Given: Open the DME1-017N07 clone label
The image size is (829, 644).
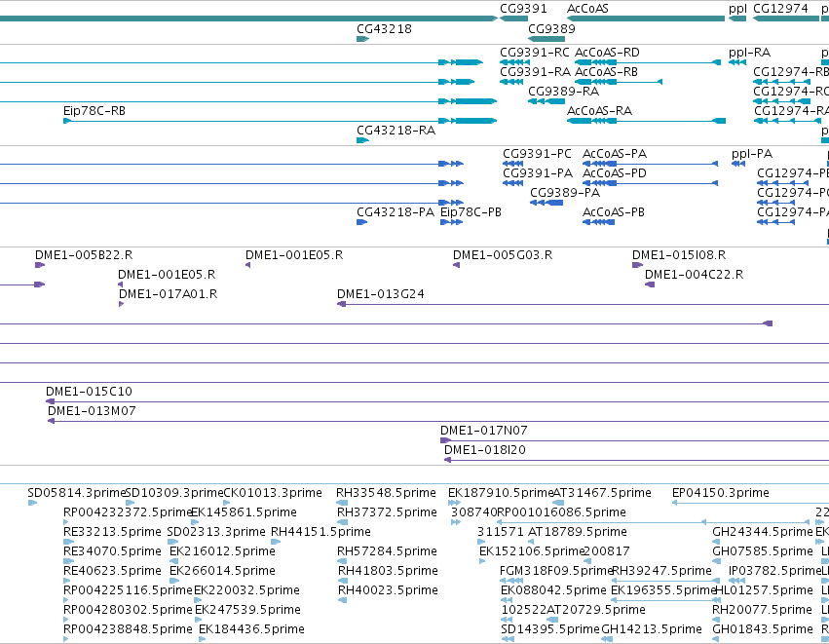Looking at the screenshot, I should [484, 431].
